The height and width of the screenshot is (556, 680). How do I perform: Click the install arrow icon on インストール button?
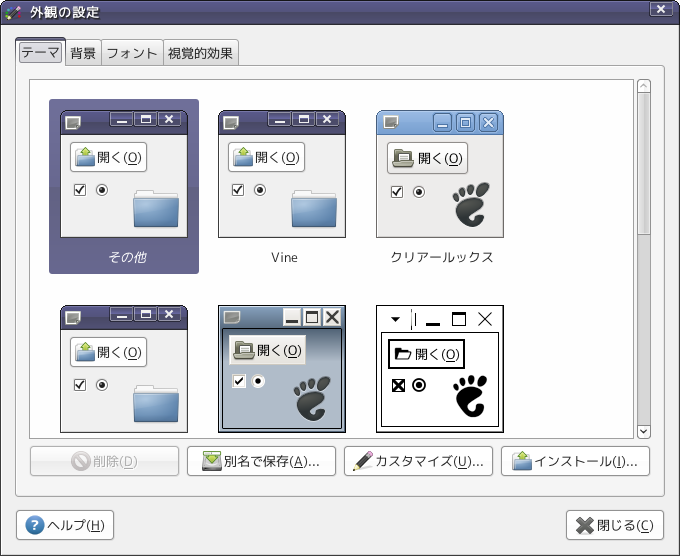[522, 461]
